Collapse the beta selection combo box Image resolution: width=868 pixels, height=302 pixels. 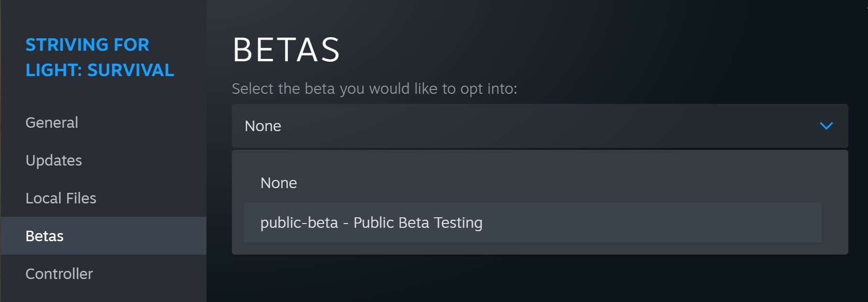click(x=540, y=126)
